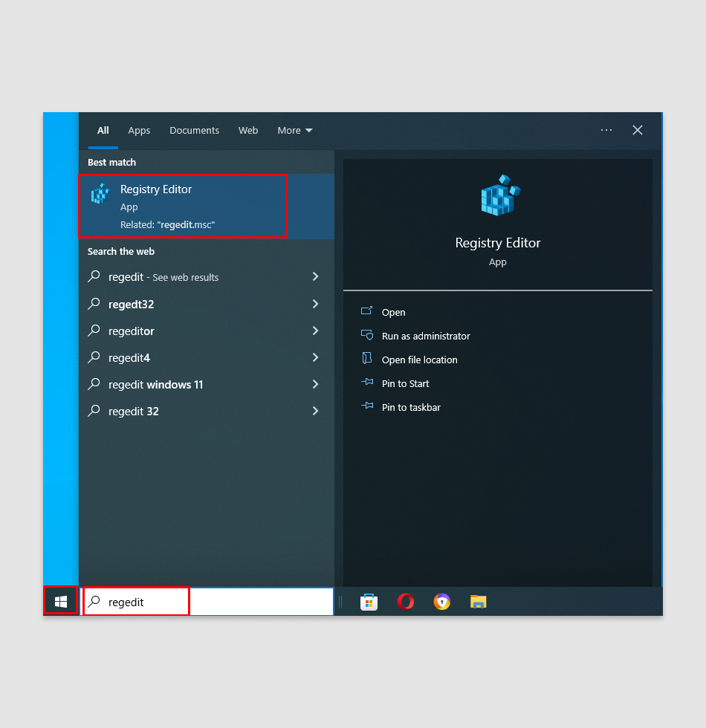Launch Opera browser from the taskbar
Screen dimensions: 706x728
coord(406,602)
